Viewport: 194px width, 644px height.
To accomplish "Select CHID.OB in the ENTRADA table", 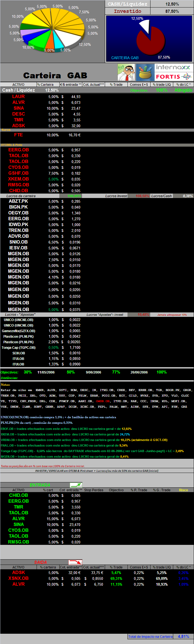I will point(19,495).
